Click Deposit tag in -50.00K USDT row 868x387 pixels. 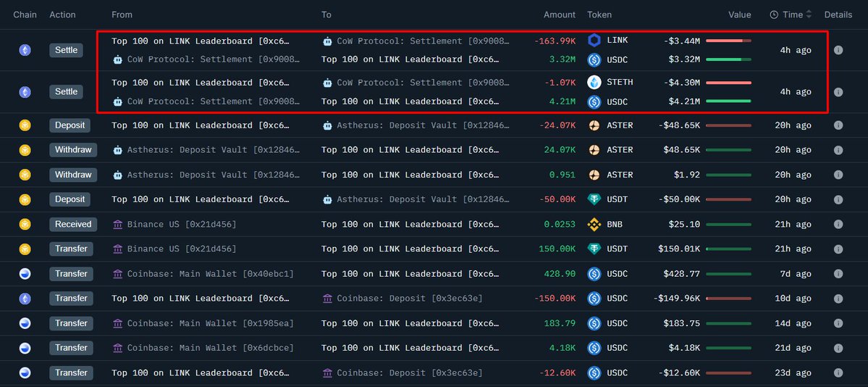click(69, 199)
